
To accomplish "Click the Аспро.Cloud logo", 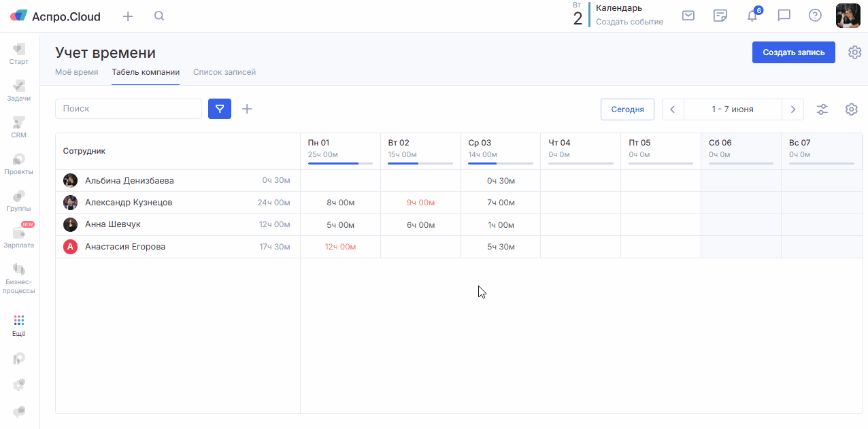I will pyautogui.click(x=55, y=16).
